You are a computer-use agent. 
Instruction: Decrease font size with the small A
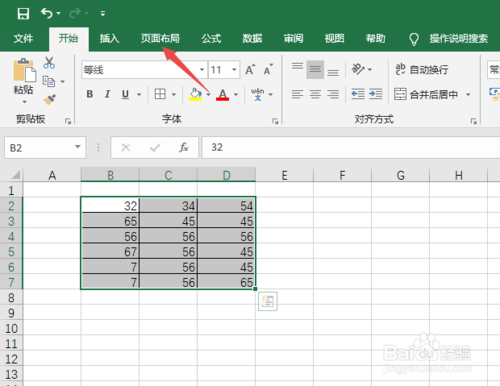pyautogui.click(x=268, y=70)
